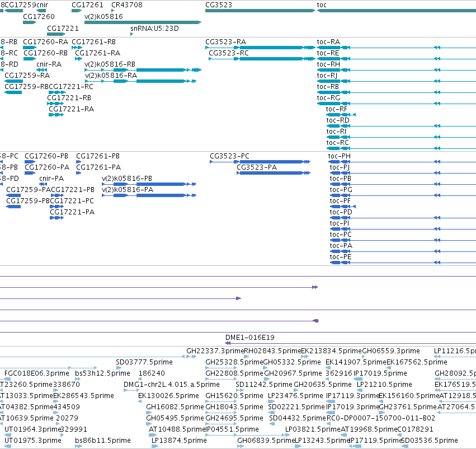Select EST UT01975.3prime
476x449 pixels.
[x=8, y=446]
